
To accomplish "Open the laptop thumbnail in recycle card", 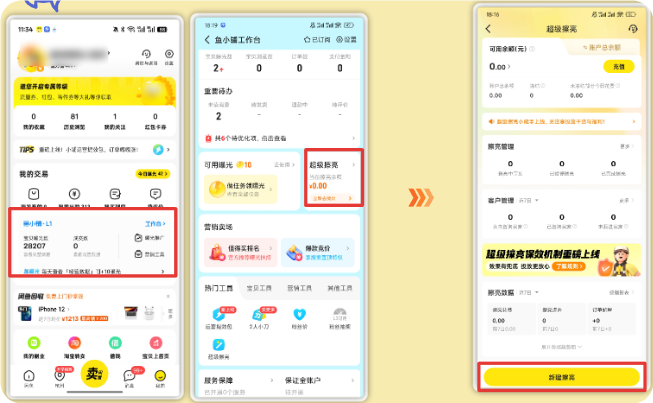I will click(x=131, y=312).
